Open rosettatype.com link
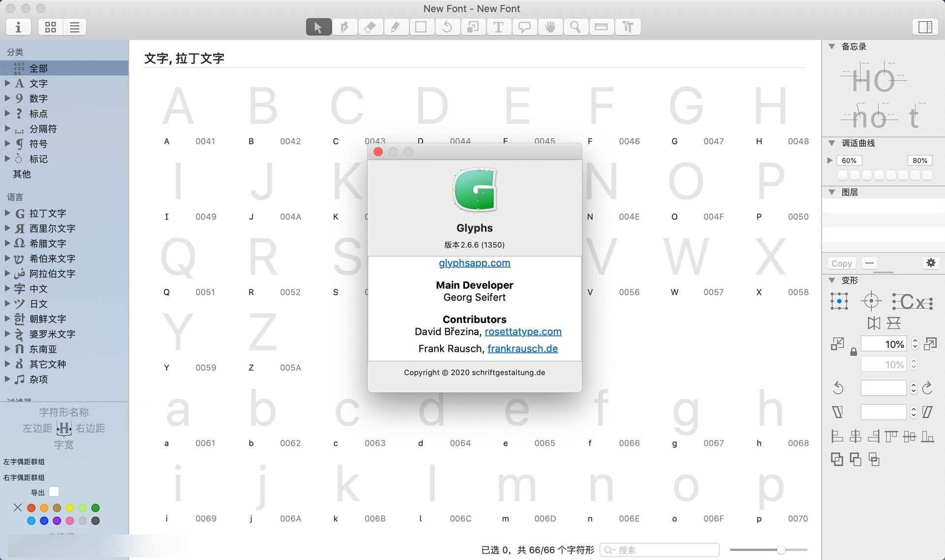 (523, 332)
